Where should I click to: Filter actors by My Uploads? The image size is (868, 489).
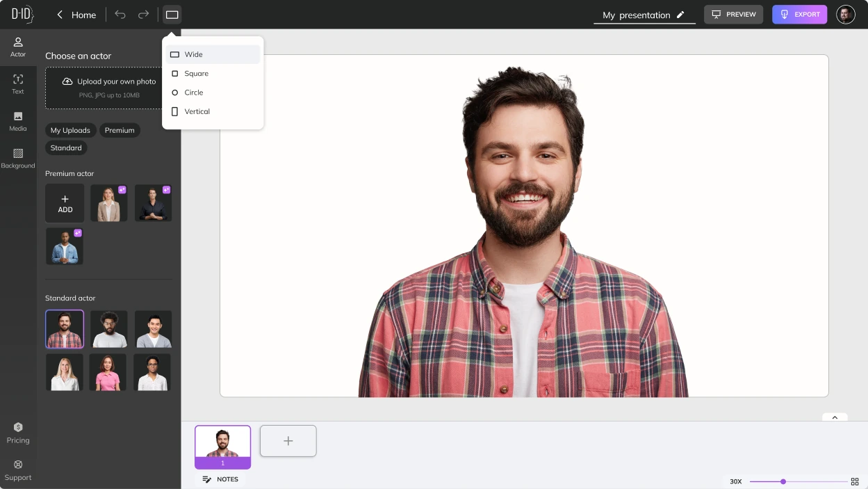click(70, 130)
